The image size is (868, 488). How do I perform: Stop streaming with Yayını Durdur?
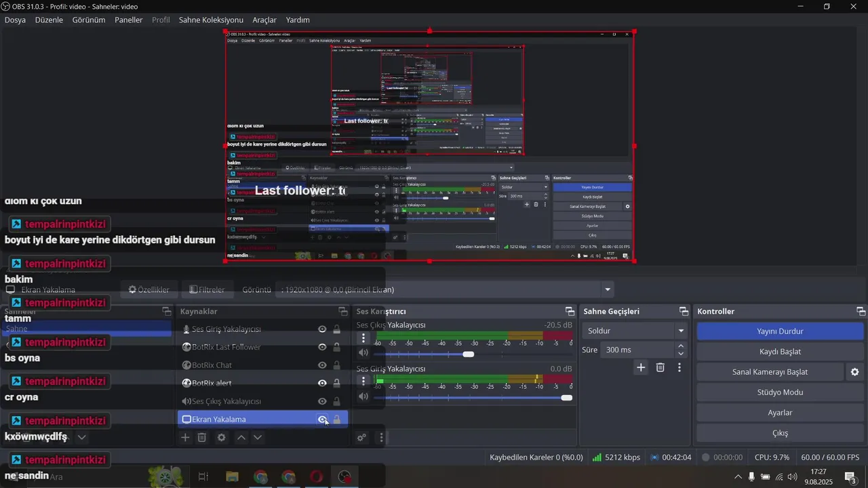[x=780, y=331]
